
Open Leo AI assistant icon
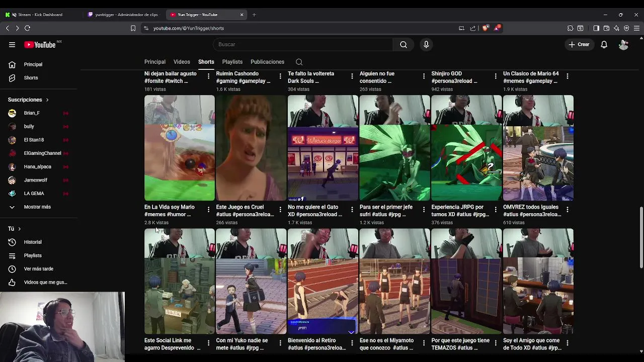pyautogui.click(x=616, y=28)
